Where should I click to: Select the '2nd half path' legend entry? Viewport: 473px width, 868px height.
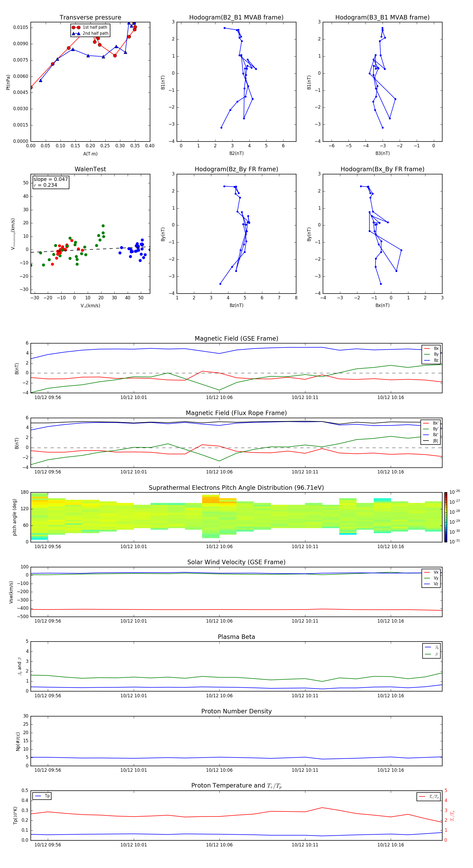pyautogui.click(x=90, y=33)
